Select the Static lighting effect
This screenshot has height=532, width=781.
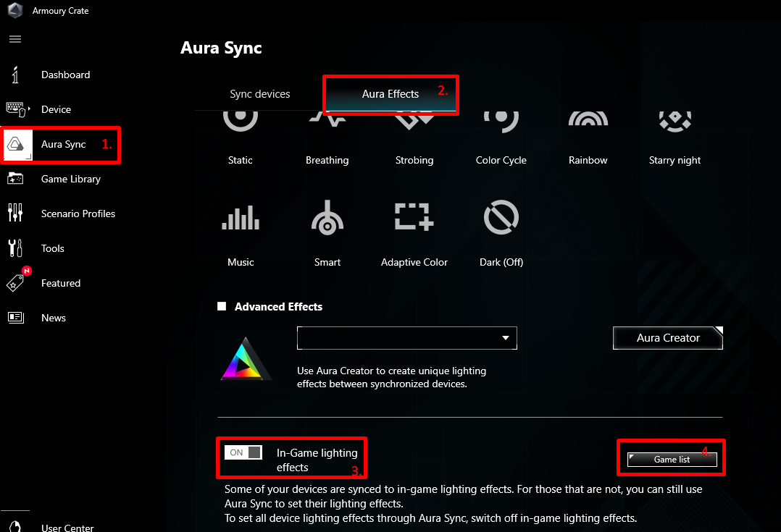pyautogui.click(x=240, y=134)
